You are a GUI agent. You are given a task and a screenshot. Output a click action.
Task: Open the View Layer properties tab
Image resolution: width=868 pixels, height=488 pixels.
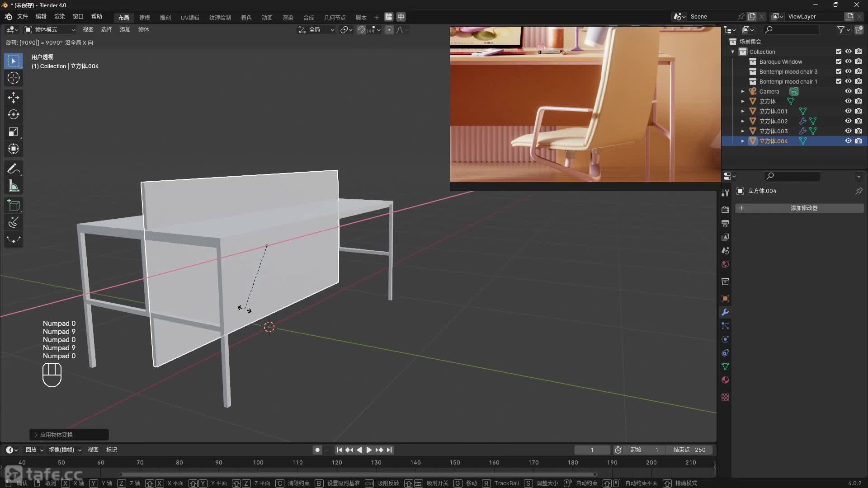(725, 237)
